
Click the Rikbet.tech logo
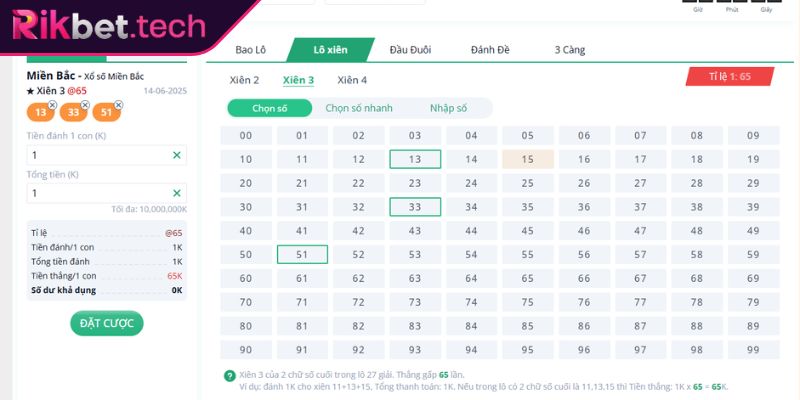tap(110, 24)
